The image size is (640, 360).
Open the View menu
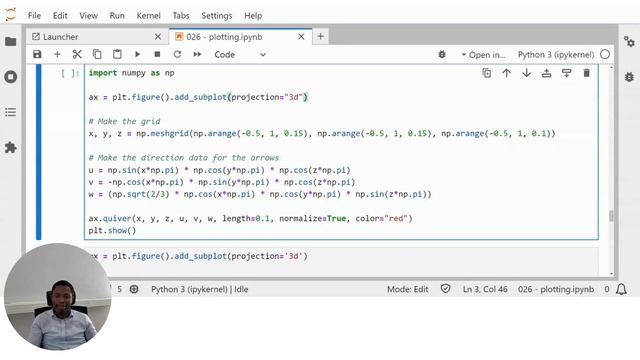(x=88, y=16)
